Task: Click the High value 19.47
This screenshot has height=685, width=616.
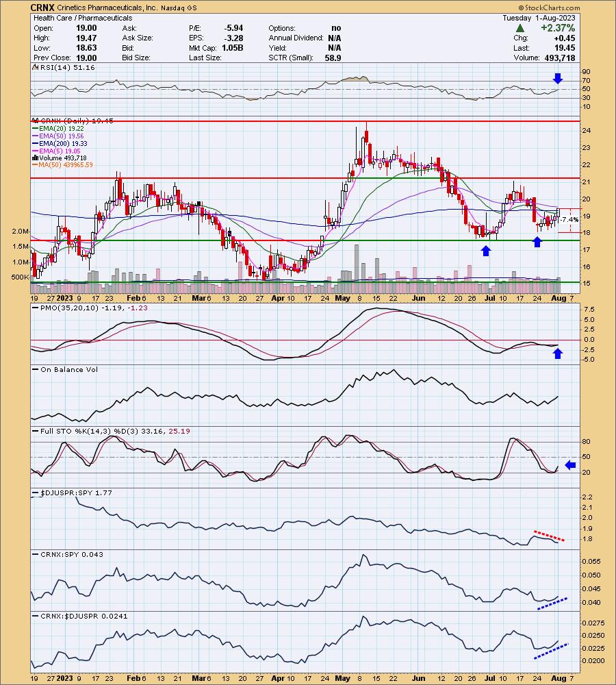Action: coord(86,38)
